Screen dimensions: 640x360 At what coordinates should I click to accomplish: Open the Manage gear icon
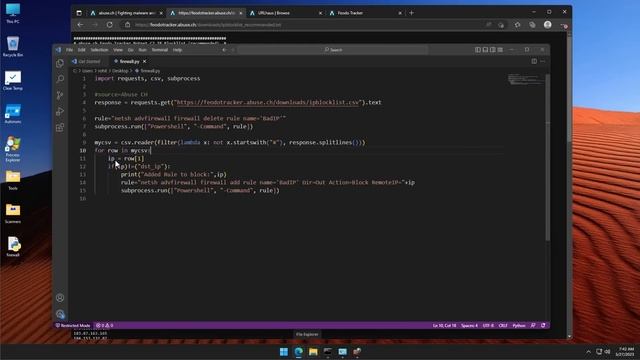(60, 314)
